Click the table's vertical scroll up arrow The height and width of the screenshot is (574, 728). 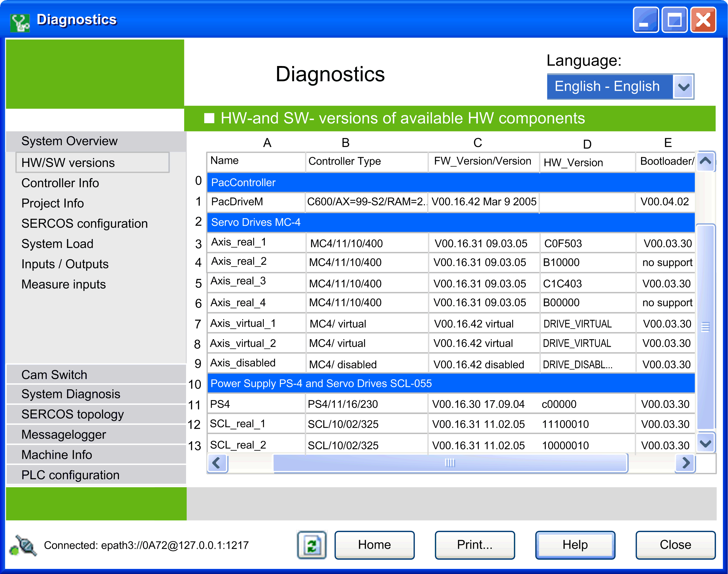tap(705, 161)
